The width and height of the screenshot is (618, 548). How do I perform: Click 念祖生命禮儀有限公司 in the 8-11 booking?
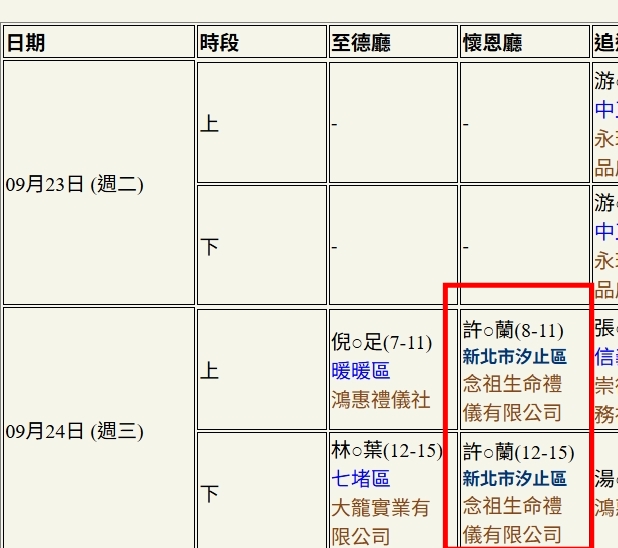click(512, 398)
